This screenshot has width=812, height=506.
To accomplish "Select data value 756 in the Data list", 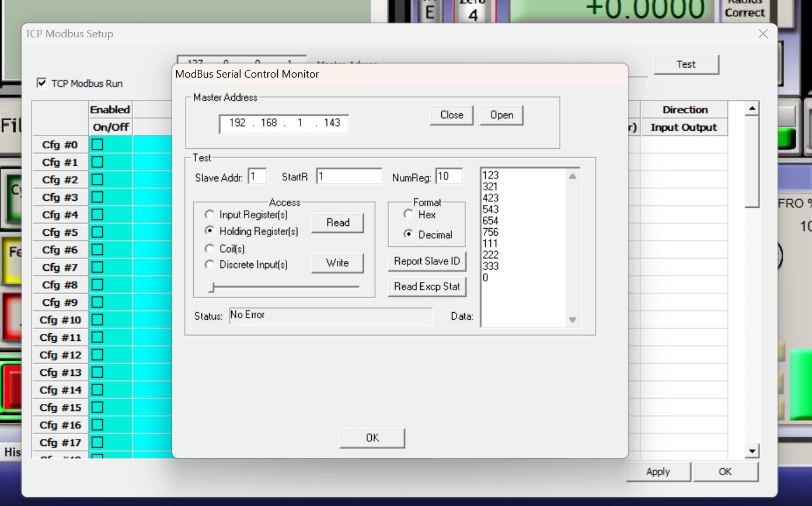I will [x=490, y=232].
